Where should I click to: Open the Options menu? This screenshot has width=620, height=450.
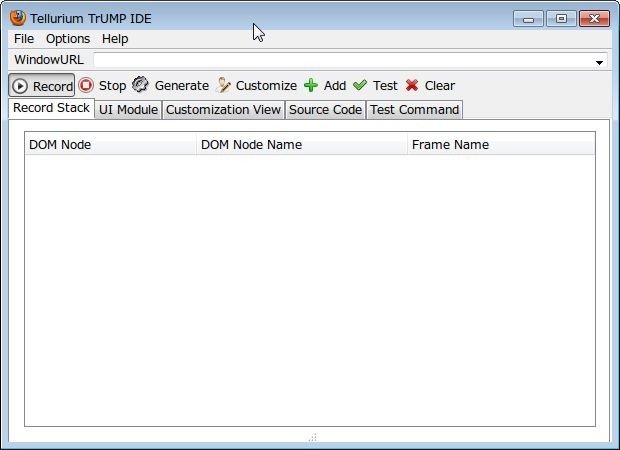(68, 39)
